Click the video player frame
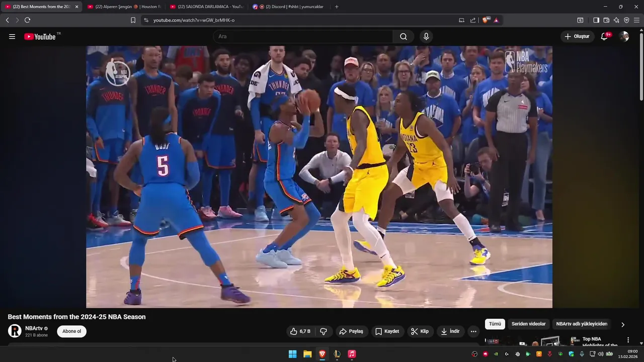 (319, 177)
